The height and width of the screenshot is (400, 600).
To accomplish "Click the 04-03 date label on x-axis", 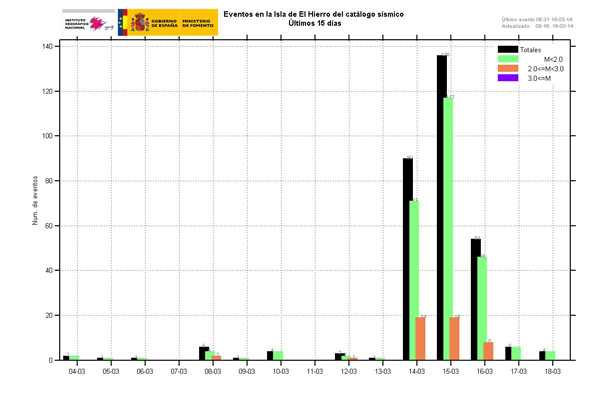I will point(77,370).
